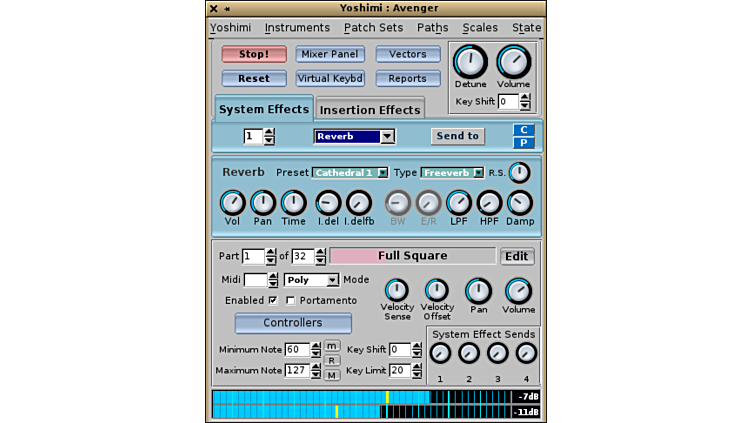Click the blue P paste button
Screen dimensions: 752x423
pyautogui.click(x=524, y=143)
